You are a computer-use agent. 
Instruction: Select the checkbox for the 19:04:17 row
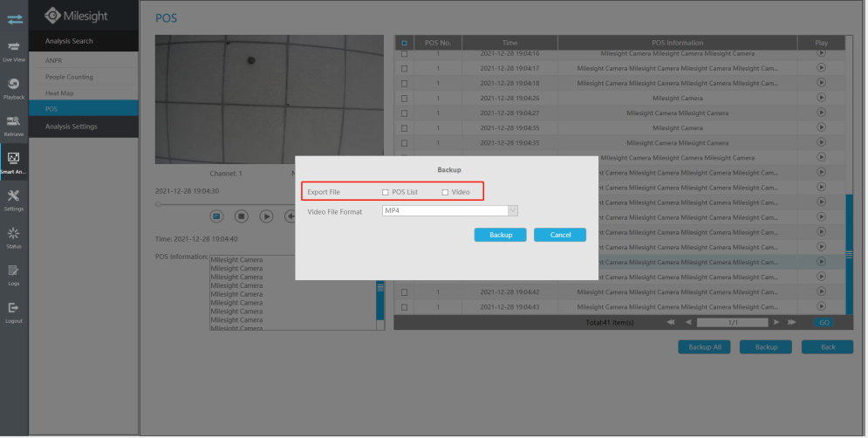pyautogui.click(x=404, y=69)
